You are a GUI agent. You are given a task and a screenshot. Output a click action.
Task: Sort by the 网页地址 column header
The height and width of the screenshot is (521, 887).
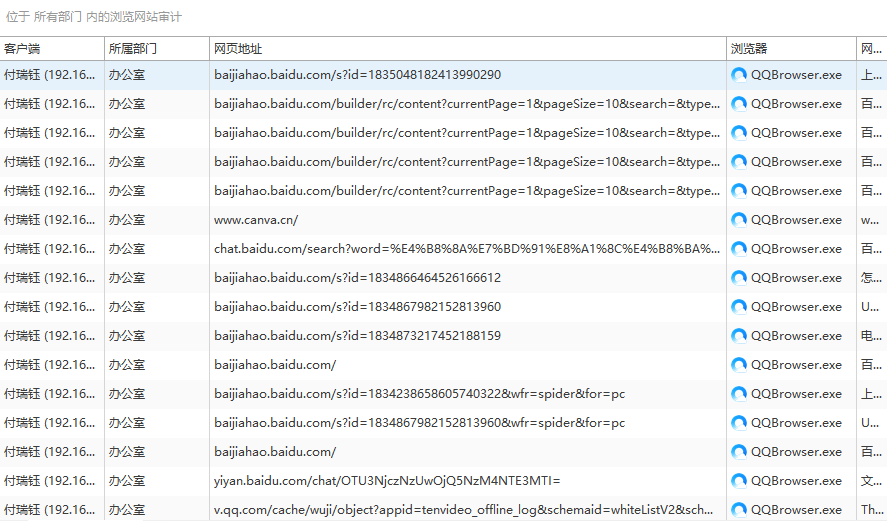tap(468, 49)
